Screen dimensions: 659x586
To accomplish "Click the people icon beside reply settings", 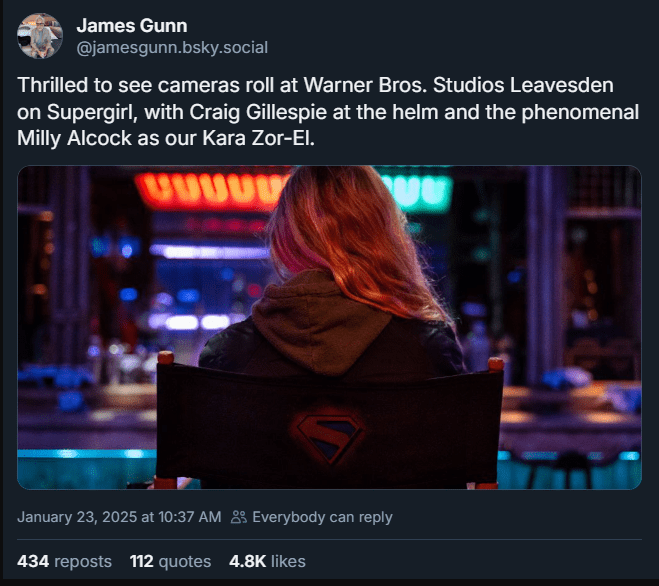I will coord(238,517).
